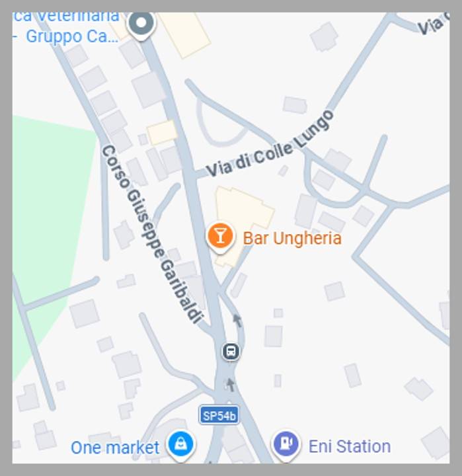The height and width of the screenshot is (476, 462).
Task: Open the One market shopping pin
Action: point(181,446)
